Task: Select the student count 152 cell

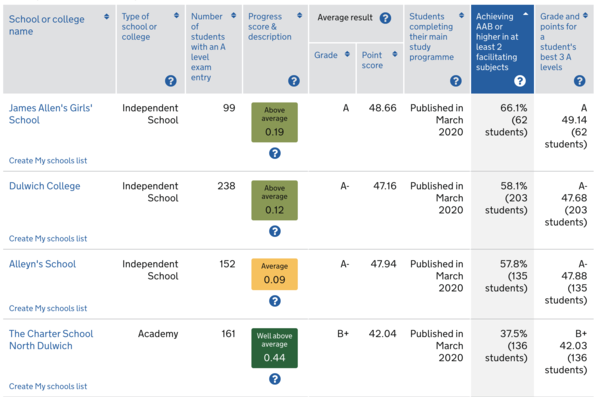Action: click(x=227, y=264)
